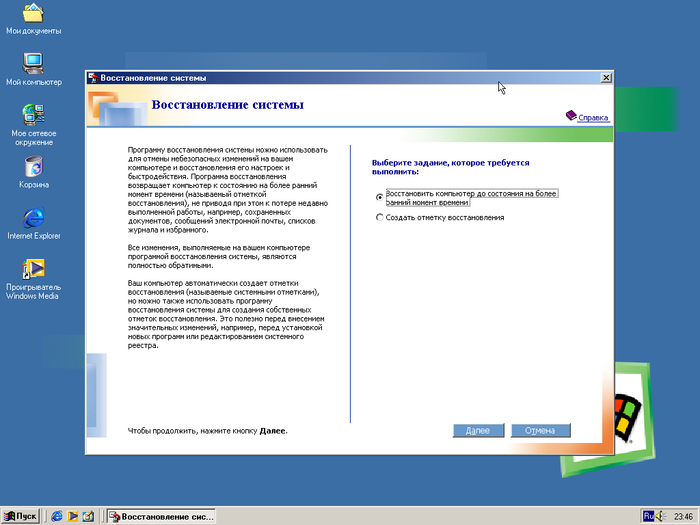Launch Internet Explorer from the quick launch bar
This screenshot has width=700, height=525.
coord(57,516)
